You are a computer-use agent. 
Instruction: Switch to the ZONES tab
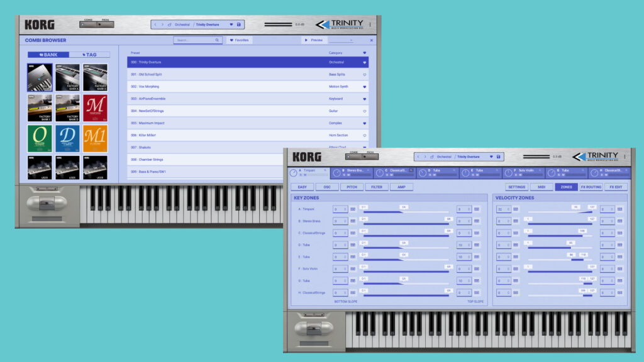click(x=567, y=187)
